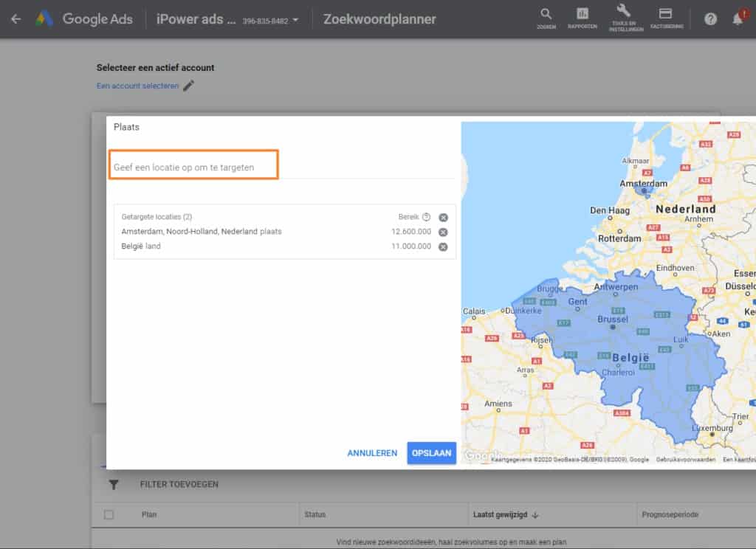Open Tools en Instellingen wrench icon
Viewport: 756px width, 549px height.
626,18
